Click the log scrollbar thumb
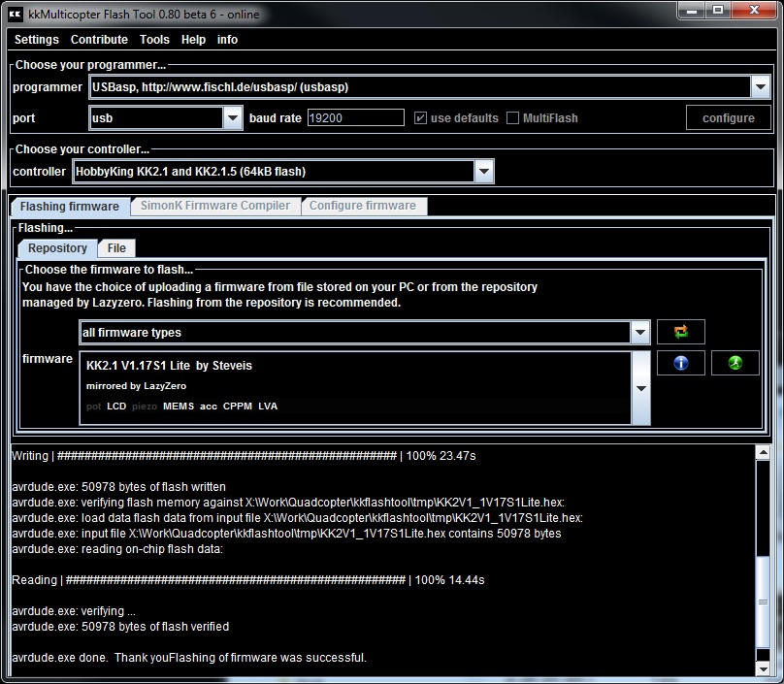 click(763, 602)
